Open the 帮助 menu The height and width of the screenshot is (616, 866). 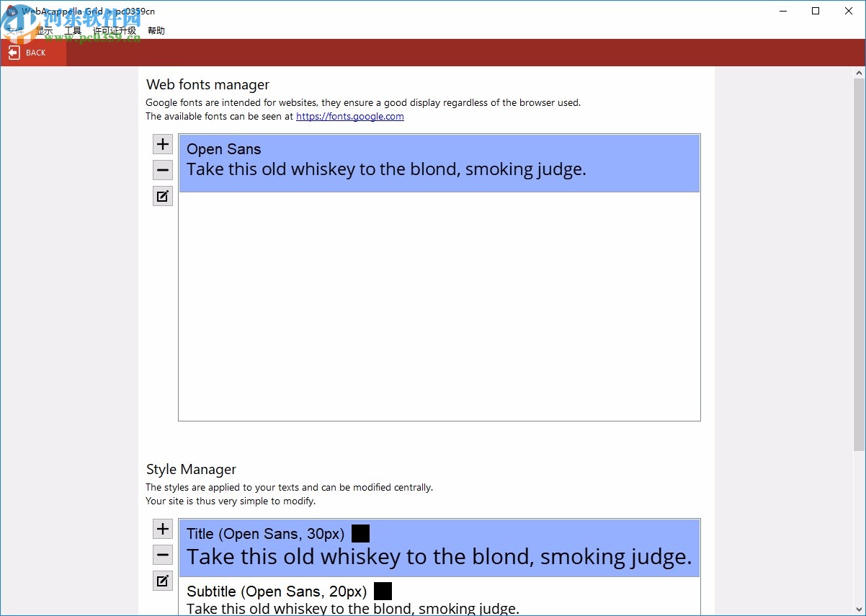156,31
